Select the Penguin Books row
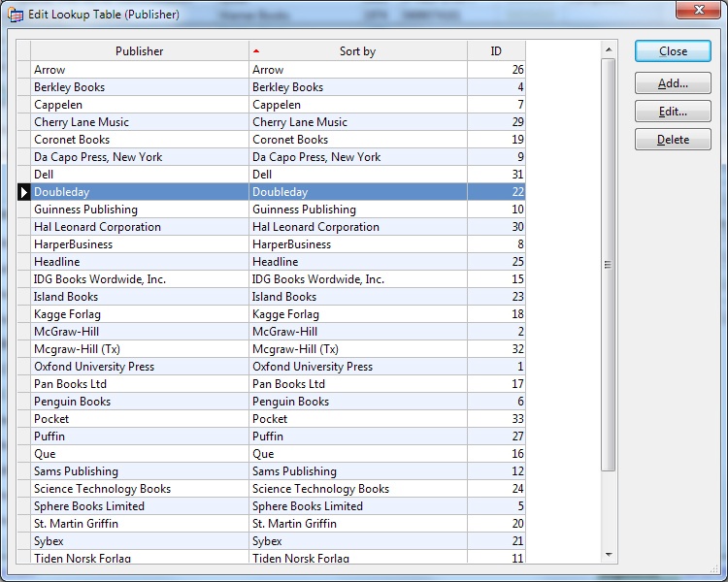Viewport: 728px width, 582px height. (139, 402)
